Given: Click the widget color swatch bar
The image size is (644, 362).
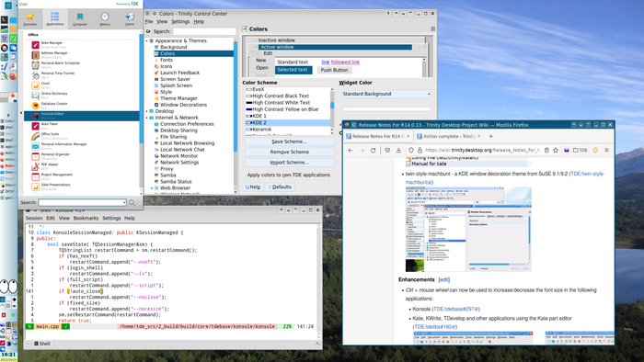Looking at the screenshot, I should pyautogui.click(x=386, y=109).
